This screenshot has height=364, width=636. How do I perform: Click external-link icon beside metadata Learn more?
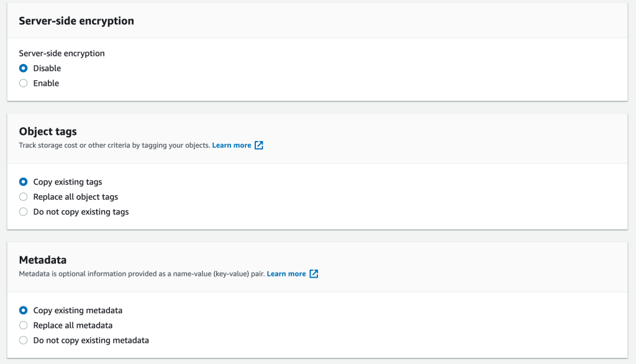point(314,273)
